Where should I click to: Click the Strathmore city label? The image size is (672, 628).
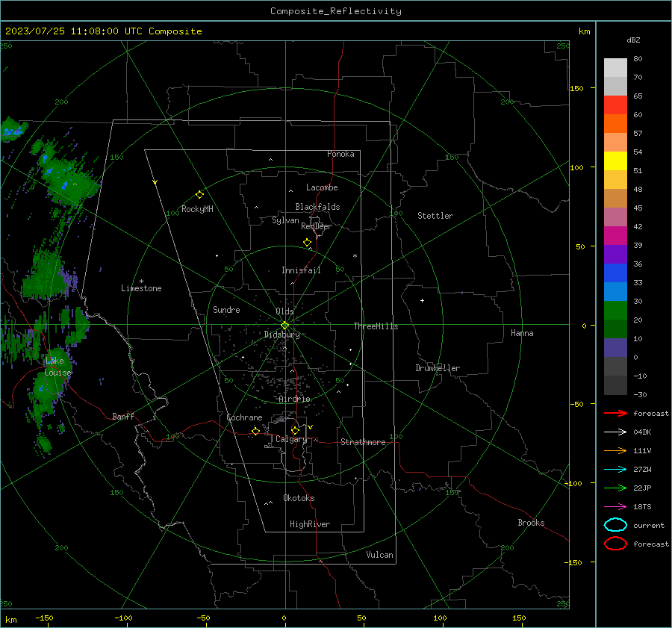click(363, 442)
